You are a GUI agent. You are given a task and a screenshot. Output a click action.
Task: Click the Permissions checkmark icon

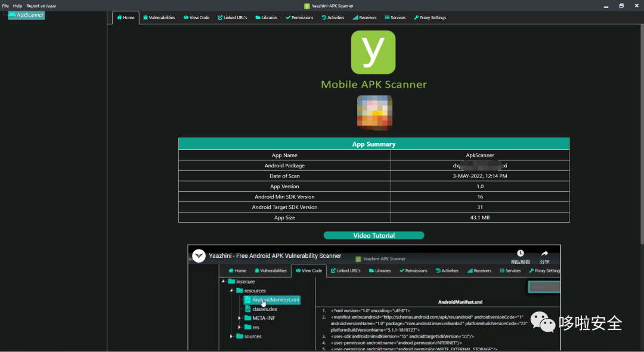tap(288, 18)
